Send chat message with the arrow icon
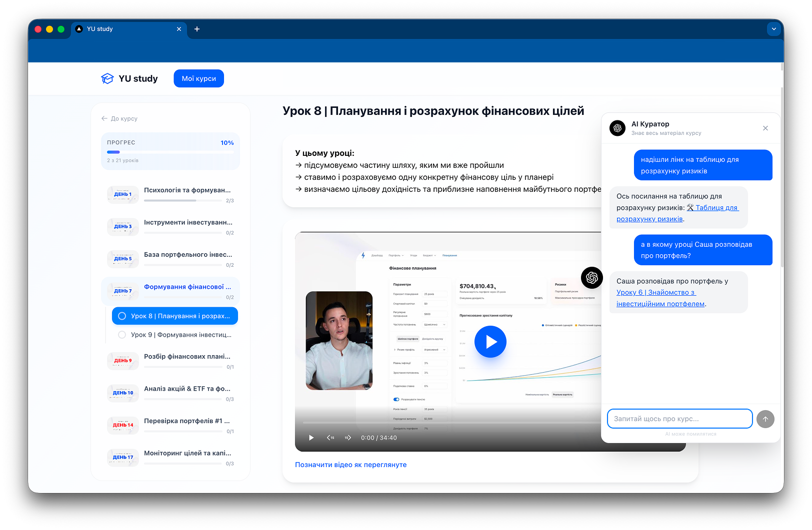The image size is (812, 530). click(x=765, y=419)
